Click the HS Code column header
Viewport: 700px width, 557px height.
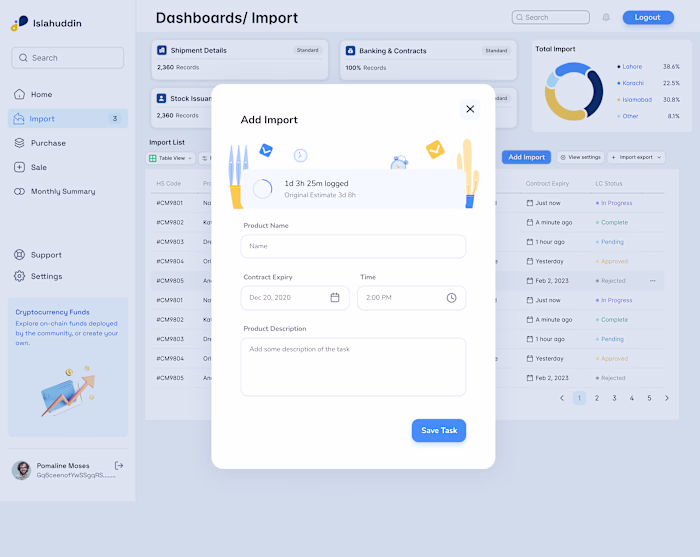[x=169, y=183]
